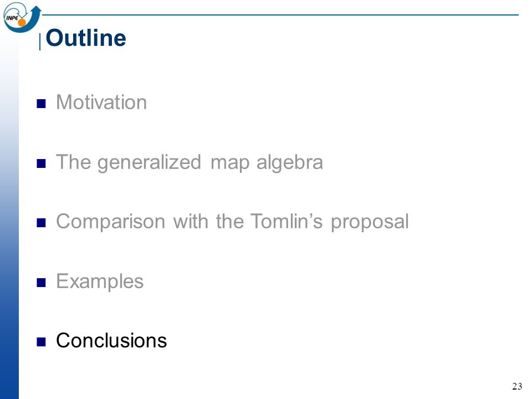Click the orange circle in INPE logo

click(x=22, y=23)
